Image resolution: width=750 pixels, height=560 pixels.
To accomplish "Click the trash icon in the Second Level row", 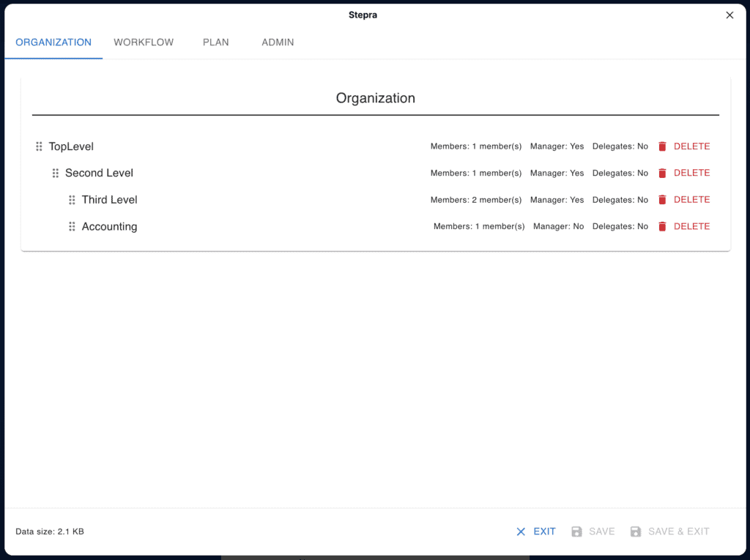I will tap(662, 173).
